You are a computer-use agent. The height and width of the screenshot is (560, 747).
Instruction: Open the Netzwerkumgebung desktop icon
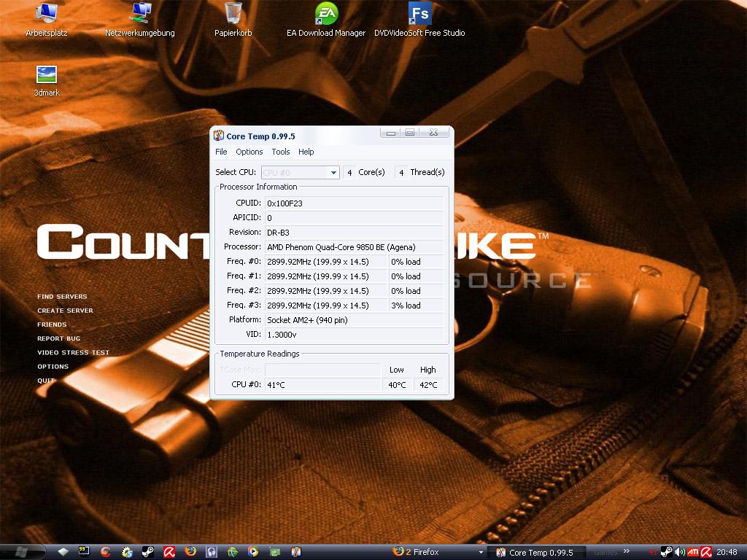pyautogui.click(x=140, y=19)
